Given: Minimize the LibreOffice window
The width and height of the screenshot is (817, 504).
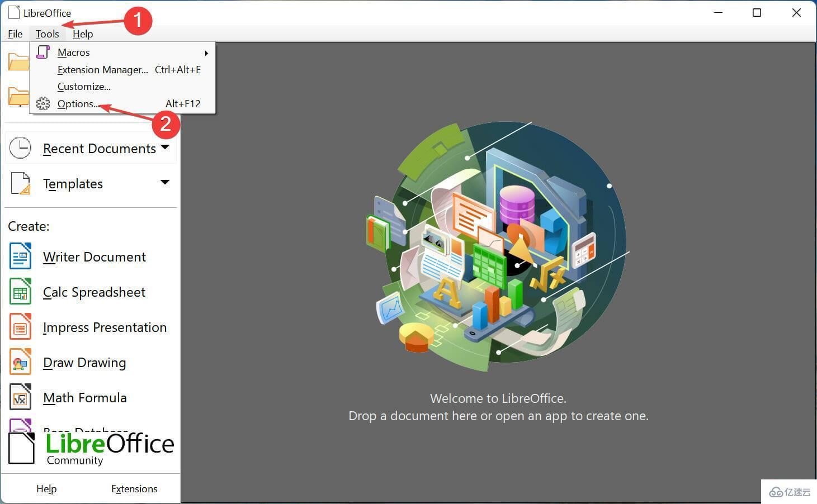Looking at the screenshot, I should click(x=718, y=13).
